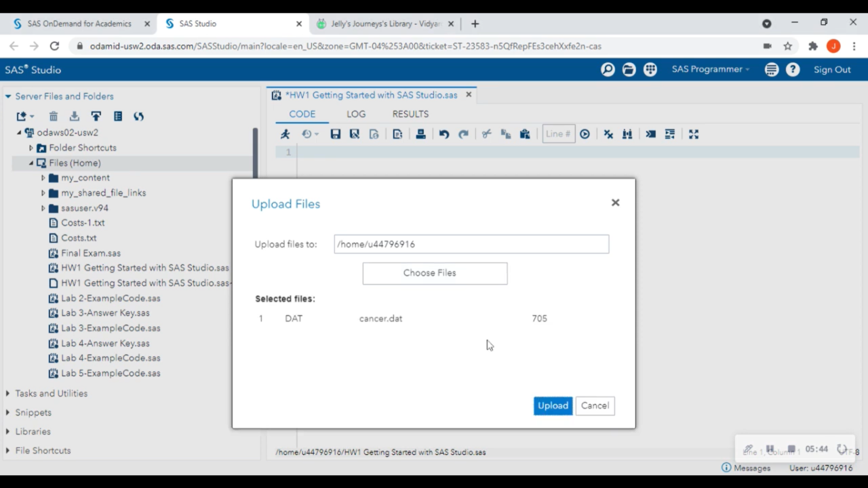This screenshot has width=868, height=488.
Task: Collapse the odaws02-usw2 server node
Action: [x=19, y=133]
